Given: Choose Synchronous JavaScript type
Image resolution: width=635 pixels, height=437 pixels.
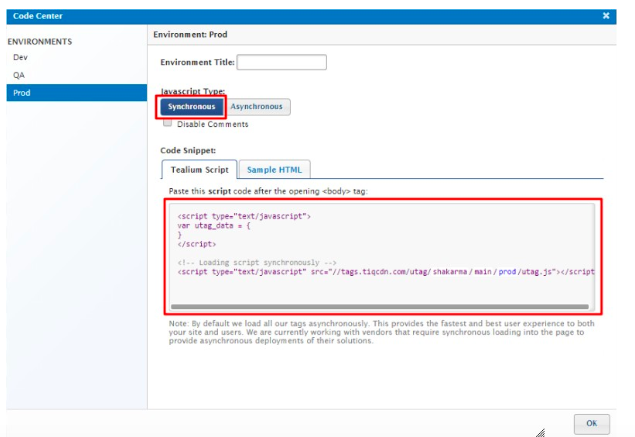Looking at the screenshot, I should point(192,107).
